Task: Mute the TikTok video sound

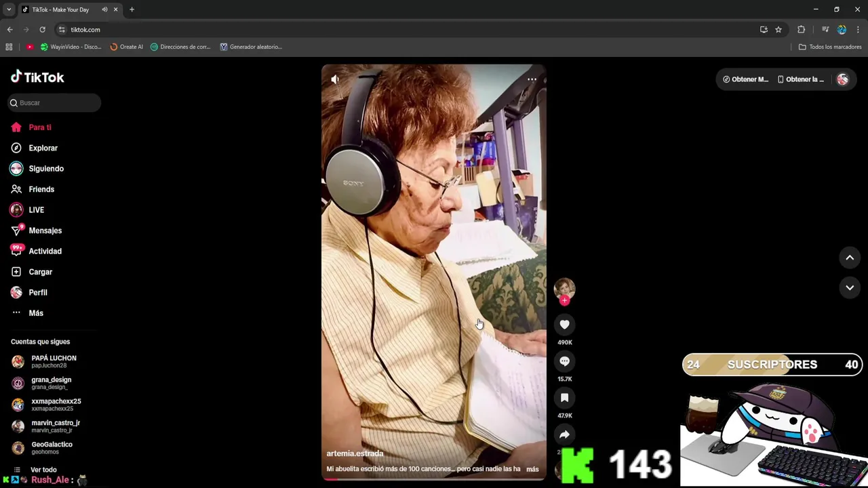Action: [x=335, y=79]
